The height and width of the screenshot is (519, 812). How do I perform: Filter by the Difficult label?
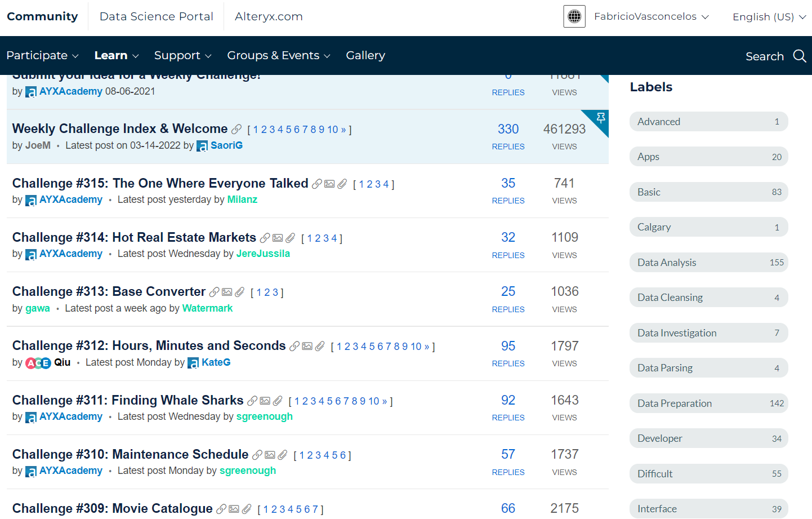(708, 474)
